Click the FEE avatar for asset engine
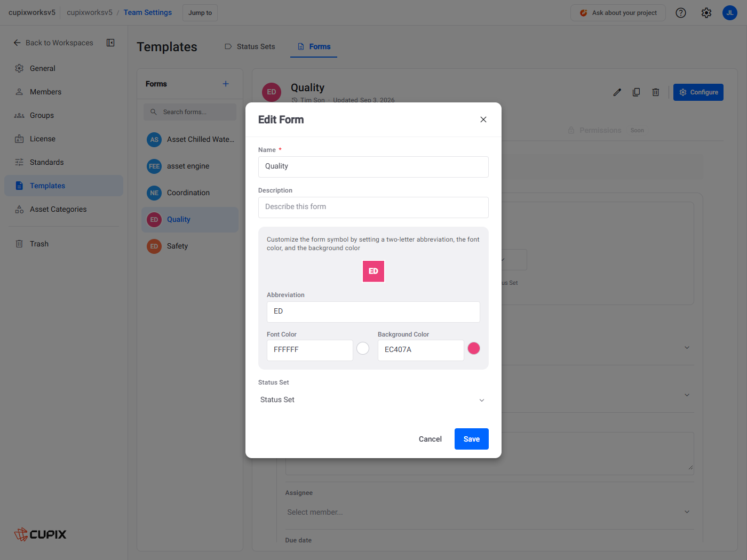 click(x=154, y=166)
